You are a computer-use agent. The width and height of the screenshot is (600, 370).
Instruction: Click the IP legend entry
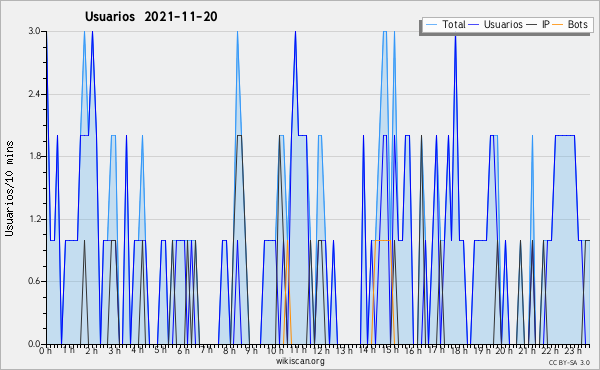coord(538,24)
